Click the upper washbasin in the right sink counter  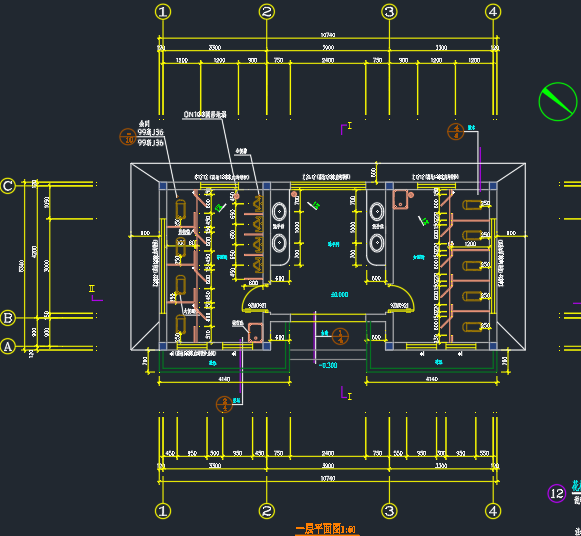click(377, 212)
